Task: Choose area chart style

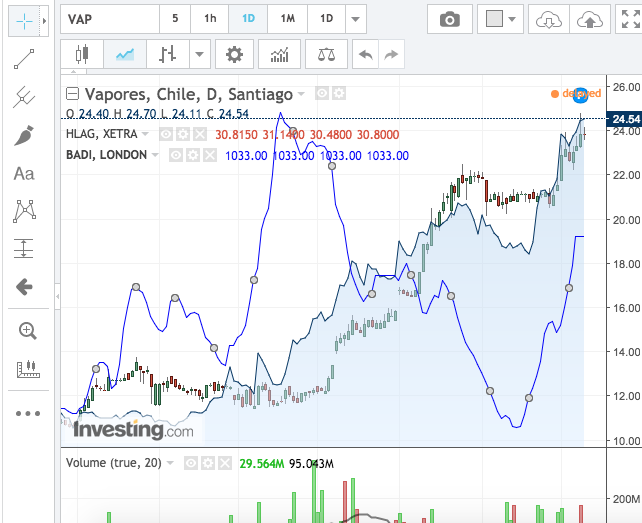Action: [125, 54]
